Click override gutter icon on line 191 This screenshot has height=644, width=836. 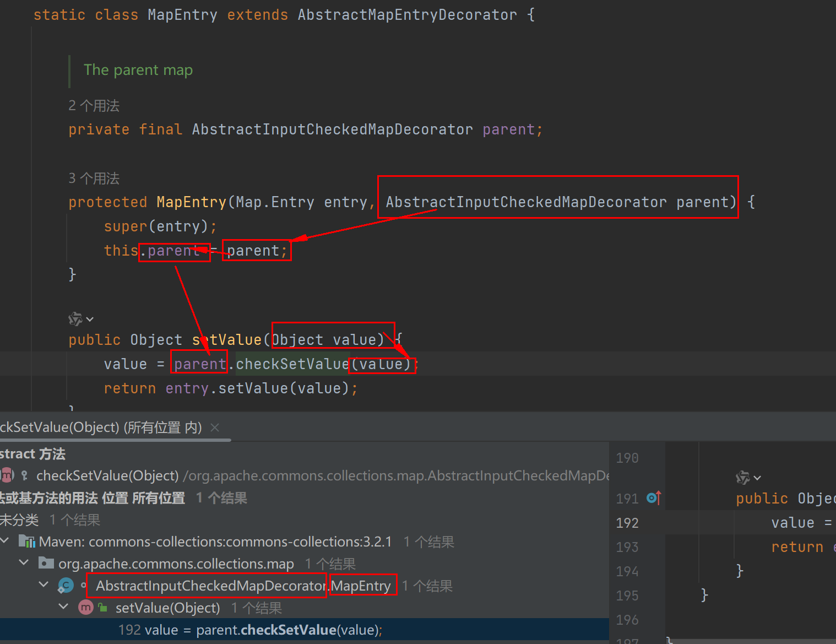654,498
